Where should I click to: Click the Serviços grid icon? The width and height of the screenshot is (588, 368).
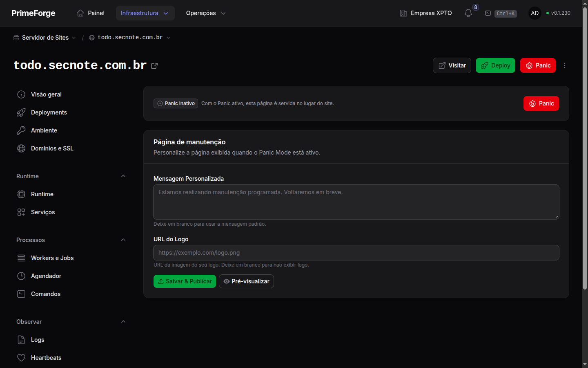click(21, 212)
